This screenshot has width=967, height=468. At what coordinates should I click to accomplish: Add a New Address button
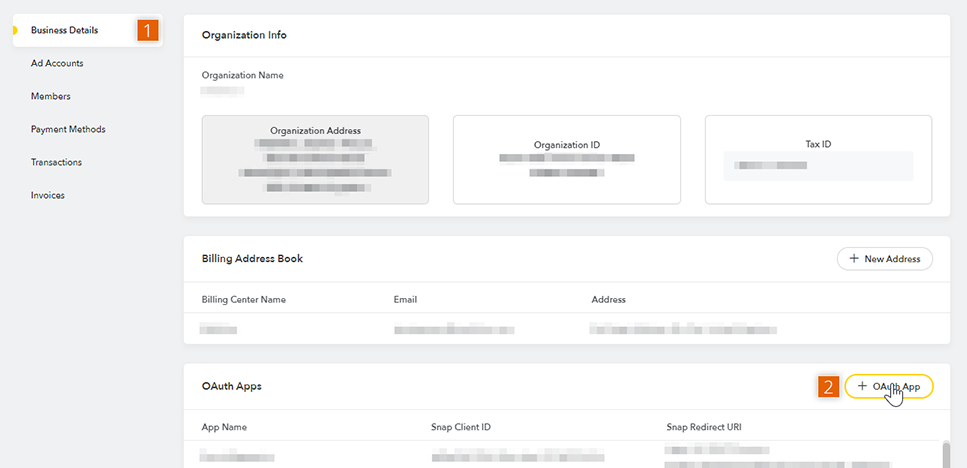pos(884,259)
